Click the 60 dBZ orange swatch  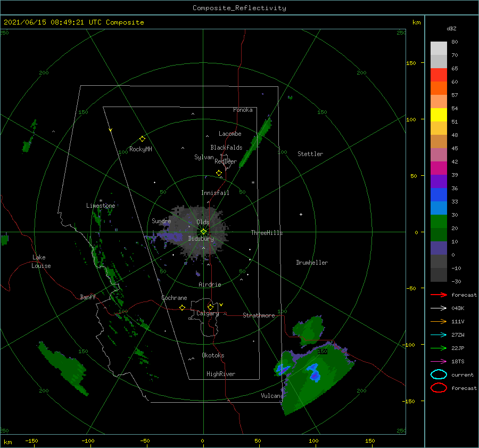pos(439,88)
